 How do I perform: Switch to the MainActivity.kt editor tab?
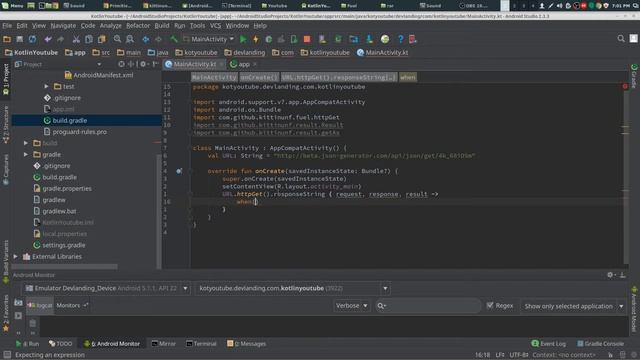tap(194, 64)
